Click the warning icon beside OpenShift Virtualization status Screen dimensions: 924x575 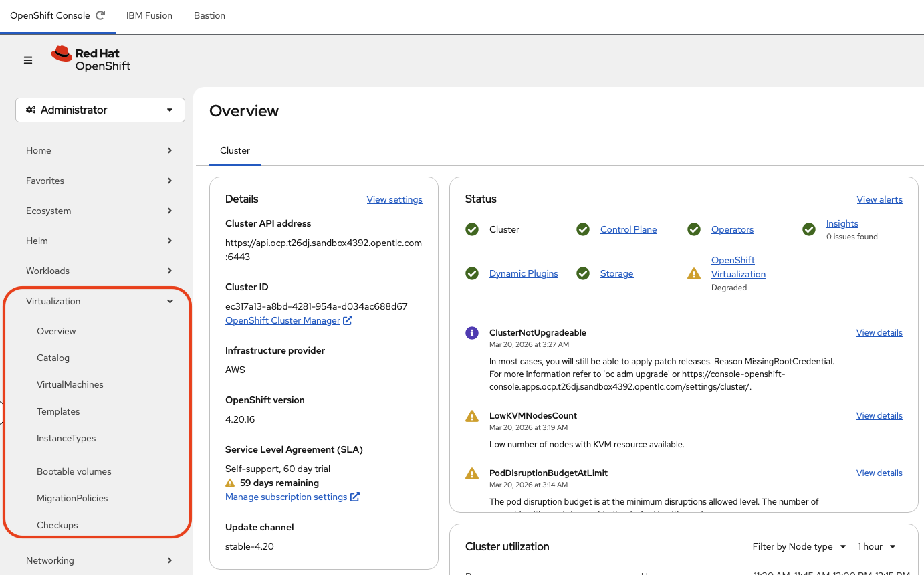tap(694, 273)
